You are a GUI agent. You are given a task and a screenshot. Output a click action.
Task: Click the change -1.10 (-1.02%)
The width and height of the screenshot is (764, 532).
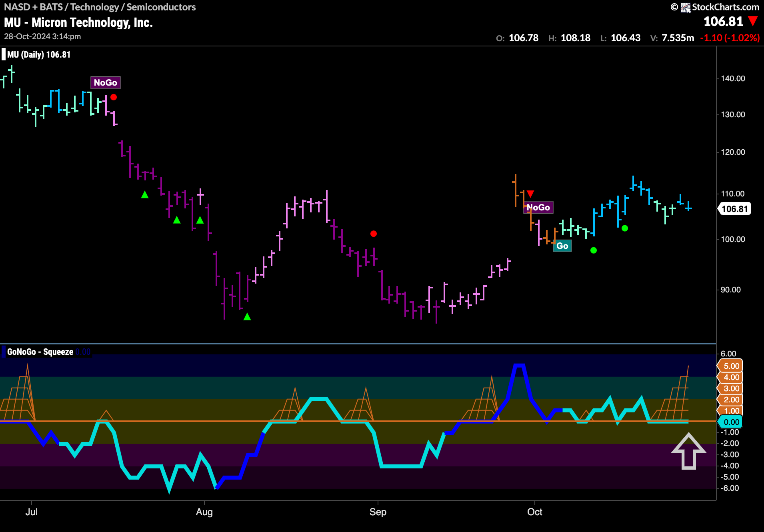point(730,38)
